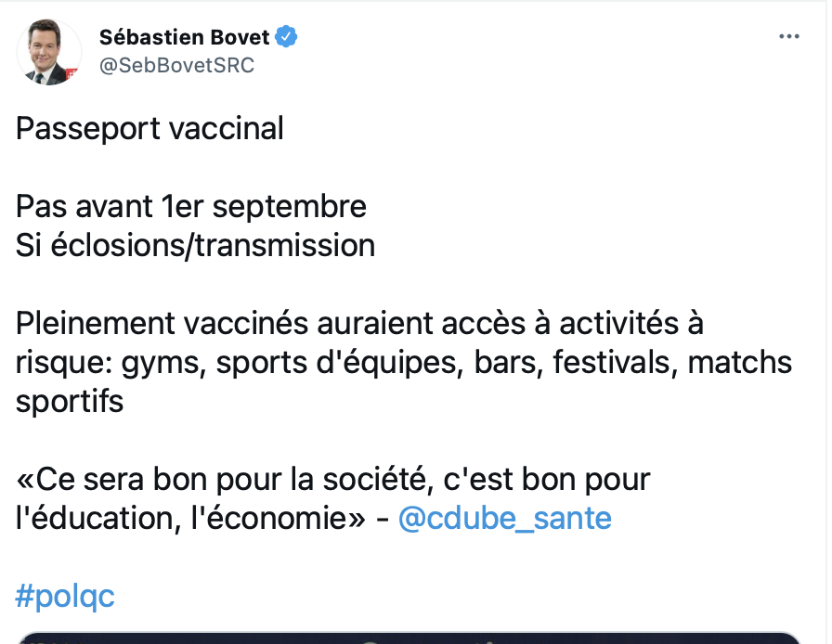
Task: Click the red logo on avatar corner
Action: (x=72, y=74)
